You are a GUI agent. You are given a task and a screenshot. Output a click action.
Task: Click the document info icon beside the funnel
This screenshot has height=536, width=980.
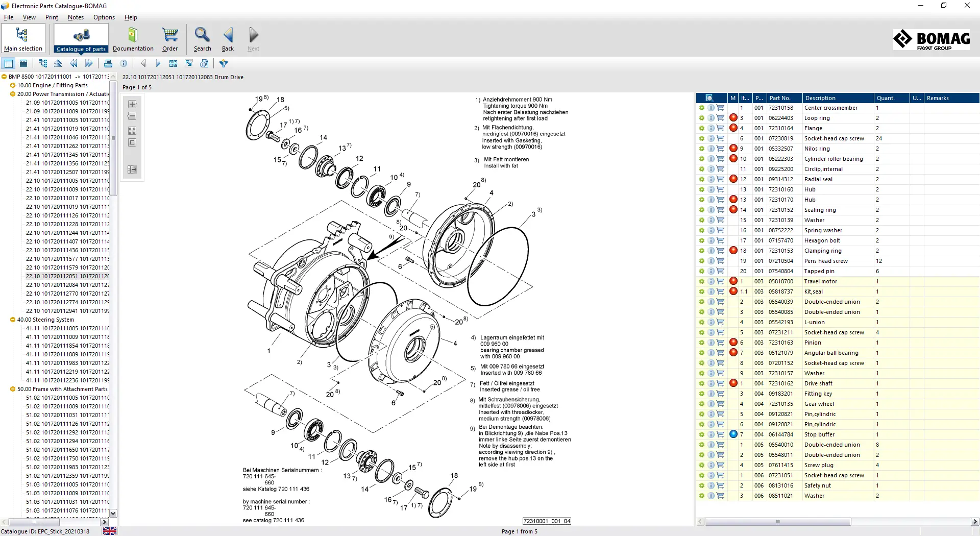204,63
